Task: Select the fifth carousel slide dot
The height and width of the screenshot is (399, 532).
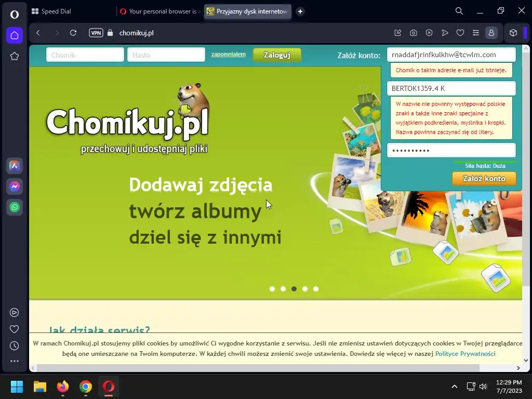Action: (x=316, y=289)
